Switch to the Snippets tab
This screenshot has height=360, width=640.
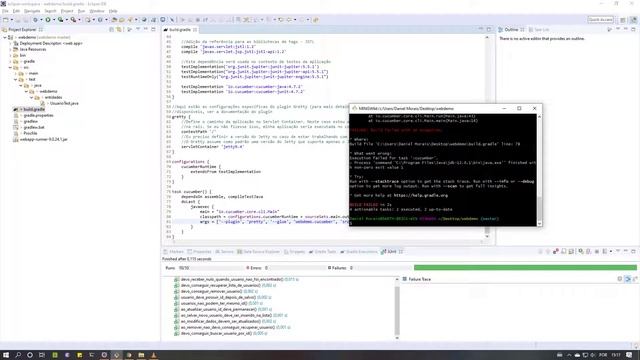pyautogui.click(x=295, y=252)
